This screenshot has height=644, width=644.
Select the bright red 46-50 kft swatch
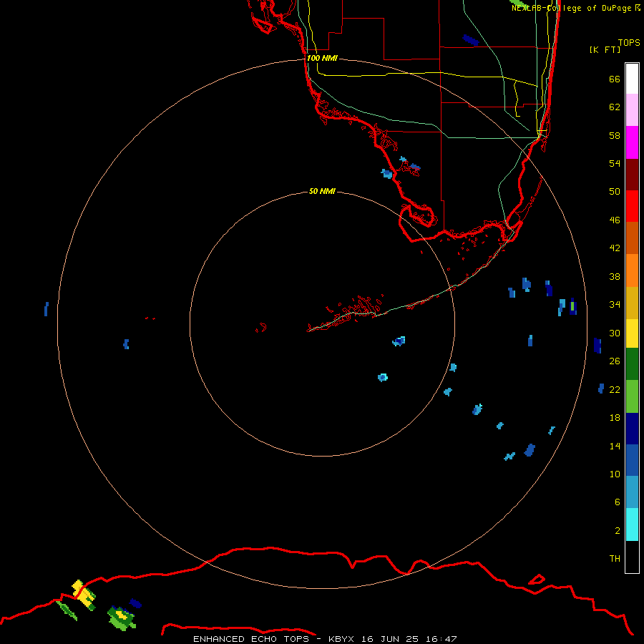click(632, 207)
